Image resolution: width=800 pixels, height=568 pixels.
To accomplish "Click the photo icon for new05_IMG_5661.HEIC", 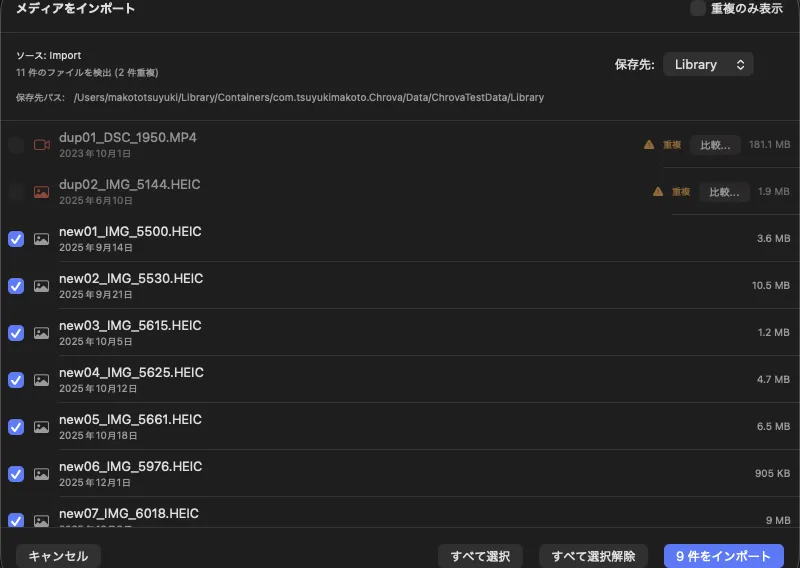I will click(x=41, y=427).
